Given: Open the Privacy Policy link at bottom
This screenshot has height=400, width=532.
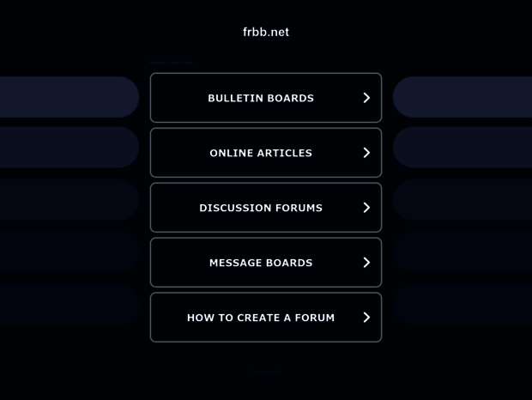Looking at the screenshot, I should tap(266, 373).
